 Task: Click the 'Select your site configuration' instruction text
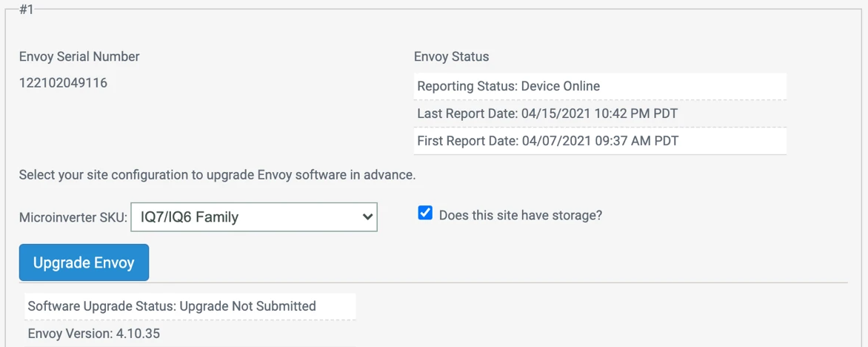click(x=217, y=176)
